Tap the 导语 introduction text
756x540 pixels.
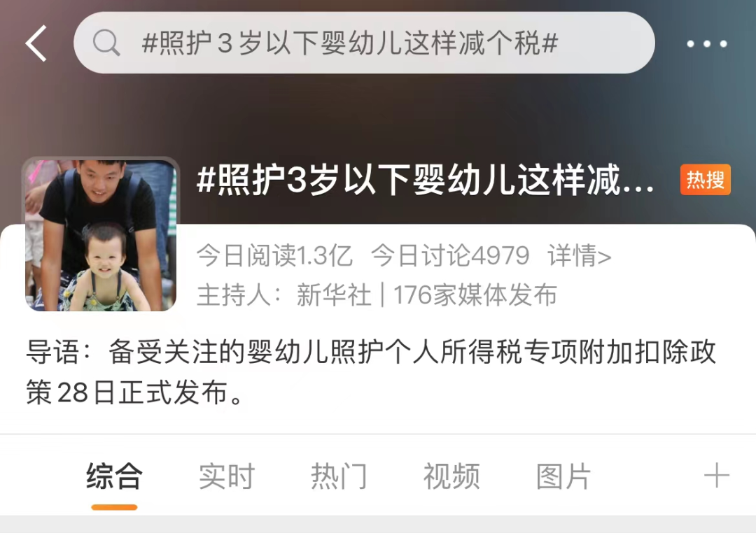(x=371, y=372)
